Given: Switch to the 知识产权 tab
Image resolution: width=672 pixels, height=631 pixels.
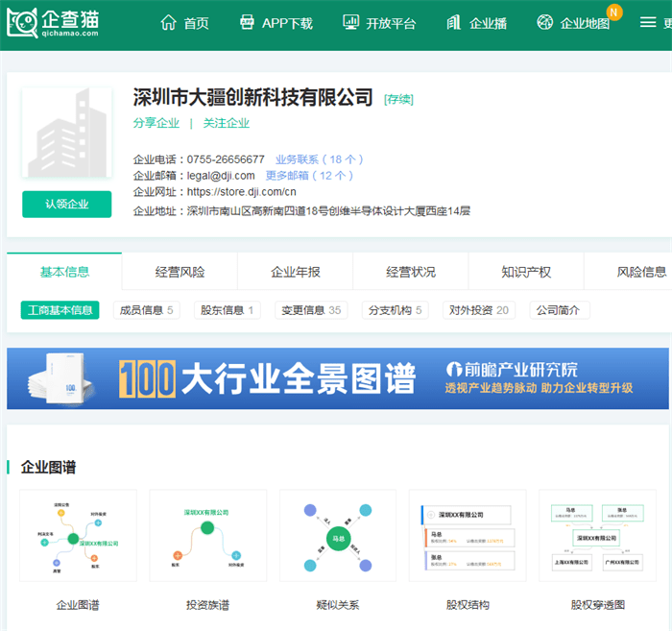Looking at the screenshot, I should pyautogui.click(x=526, y=272).
